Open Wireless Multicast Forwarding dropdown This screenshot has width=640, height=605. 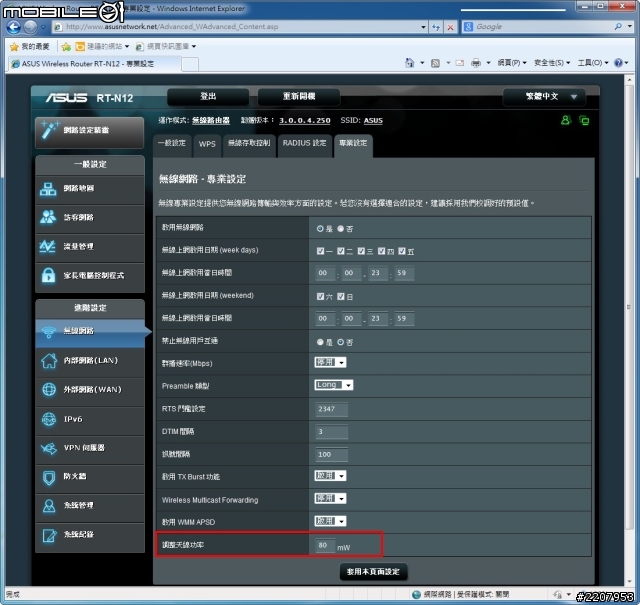(x=330, y=498)
